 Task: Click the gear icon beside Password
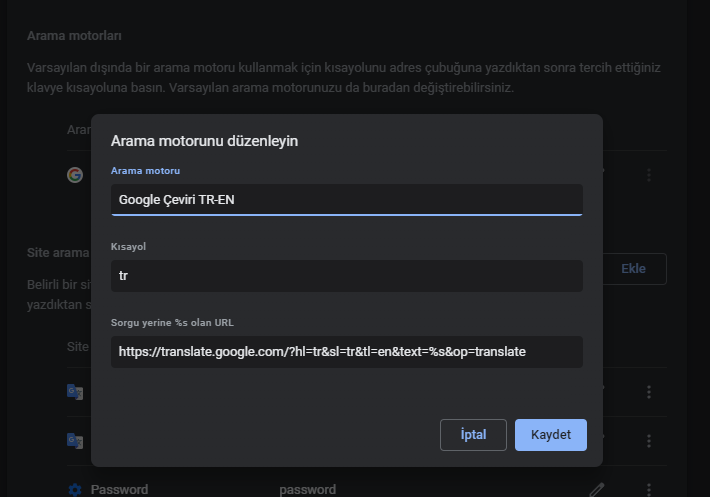coord(75,489)
